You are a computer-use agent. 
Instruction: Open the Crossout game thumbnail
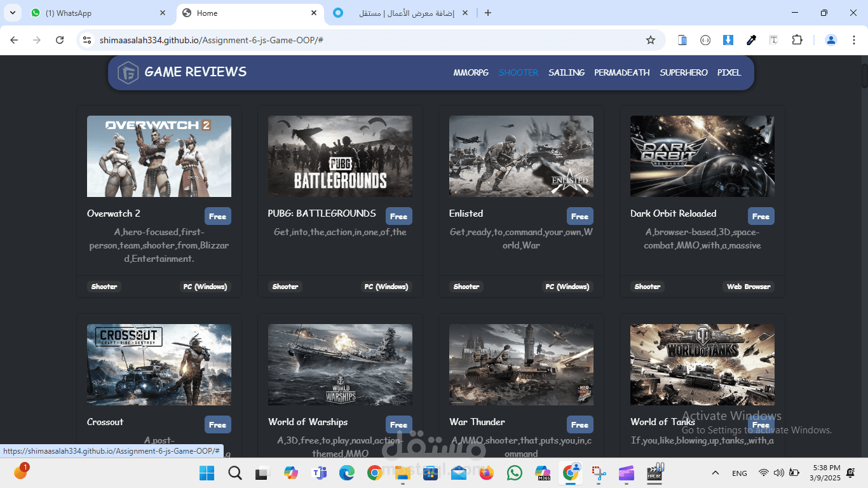pyautogui.click(x=159, y=365)
